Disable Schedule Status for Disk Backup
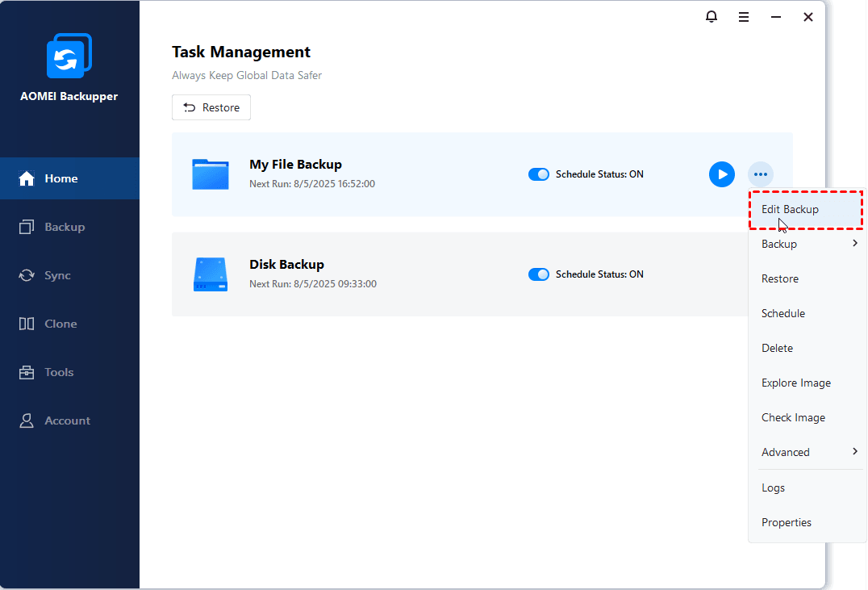Image resolution: width=868 pixels, height=590 pixels. (x=539, y=274)
